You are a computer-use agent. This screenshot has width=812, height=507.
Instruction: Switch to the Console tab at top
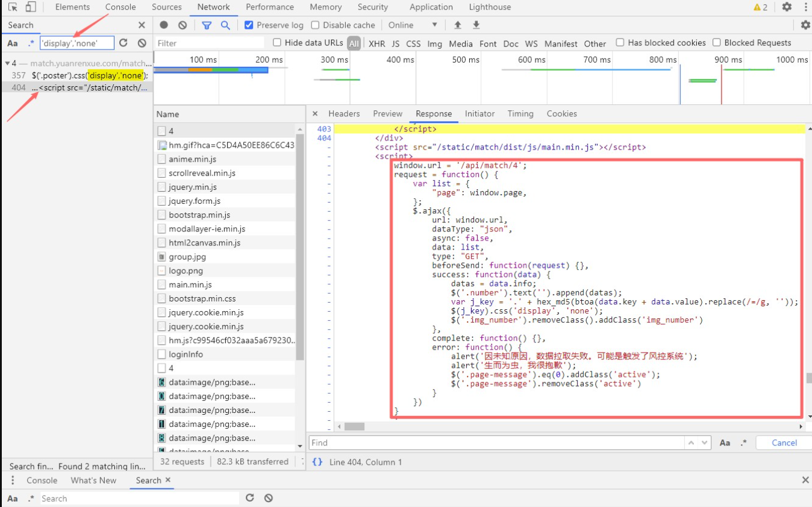click(120, 7)
